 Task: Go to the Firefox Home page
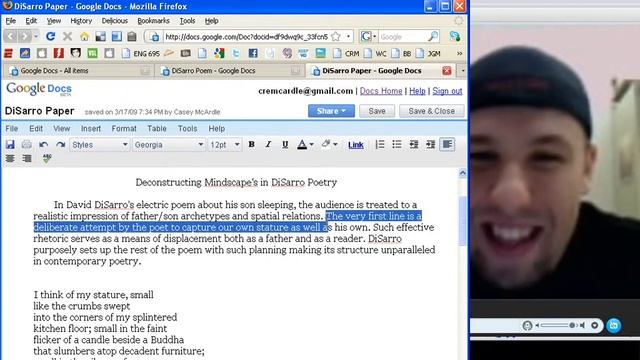(x=84, y=37)
